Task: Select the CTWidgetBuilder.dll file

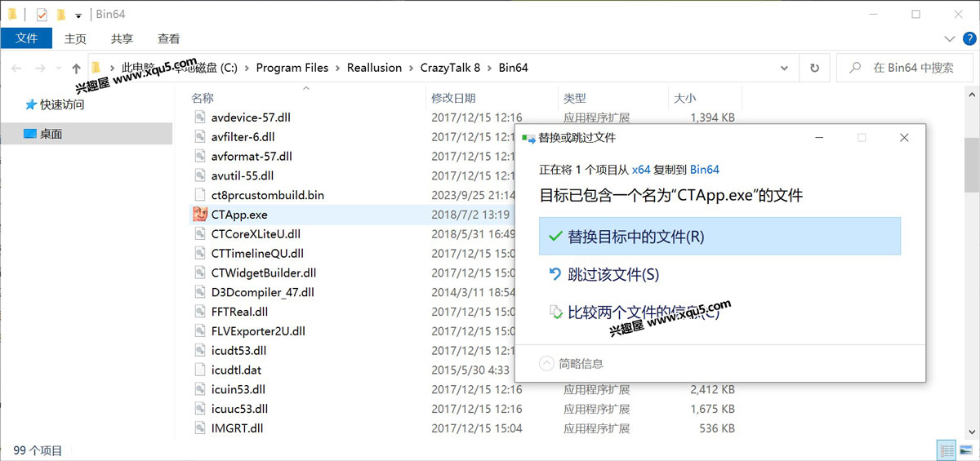Action: (x=264, y=273)
